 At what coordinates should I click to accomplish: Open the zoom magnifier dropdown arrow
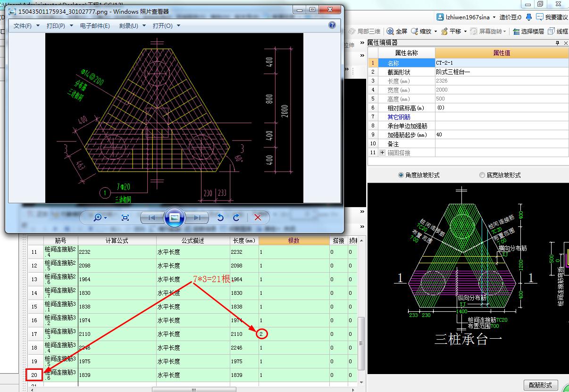[106, 218]
